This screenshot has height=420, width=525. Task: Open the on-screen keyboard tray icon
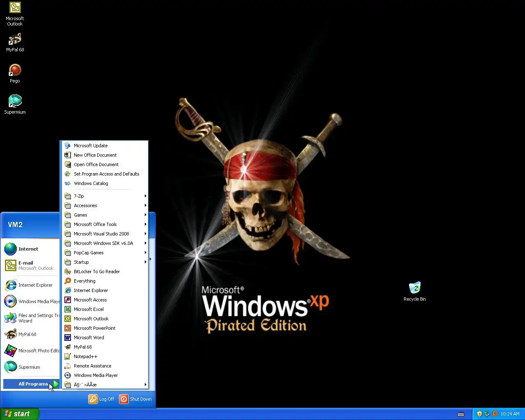coord(461,414)
